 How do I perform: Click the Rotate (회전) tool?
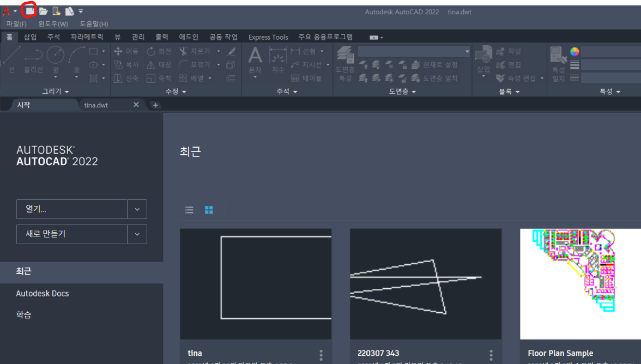click(x=159, y=51)
